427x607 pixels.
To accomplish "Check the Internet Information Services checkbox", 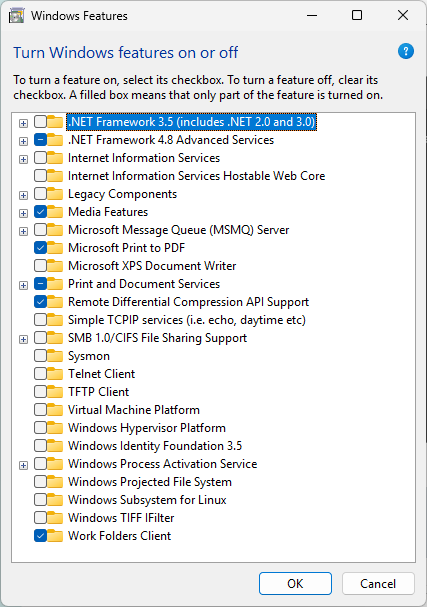I will pos(40,158).
